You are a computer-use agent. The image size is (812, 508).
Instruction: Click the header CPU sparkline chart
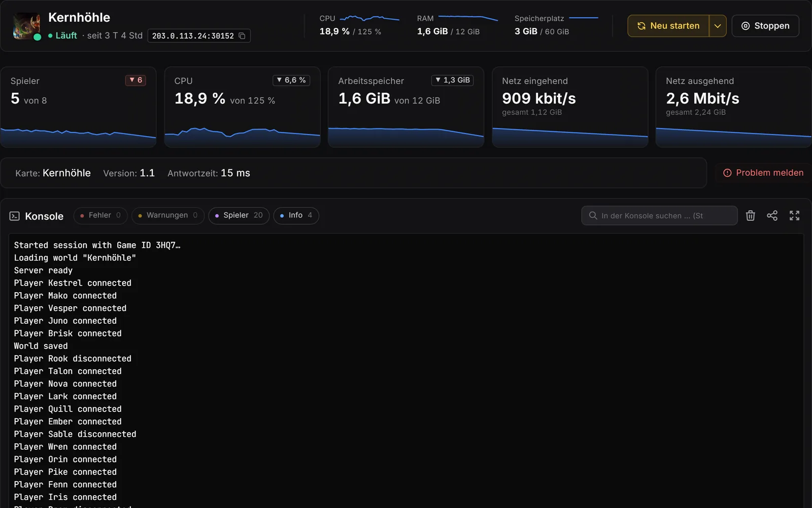369,18
